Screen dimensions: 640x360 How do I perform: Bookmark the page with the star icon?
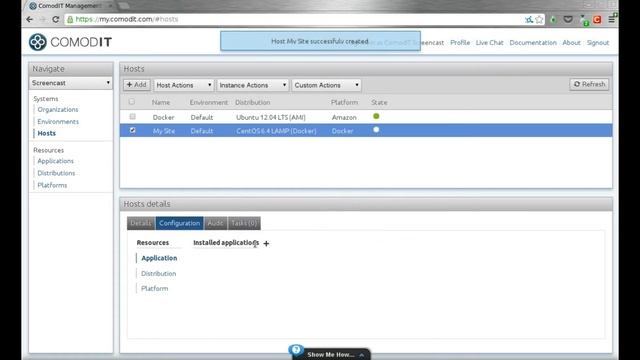click(539, 19)
